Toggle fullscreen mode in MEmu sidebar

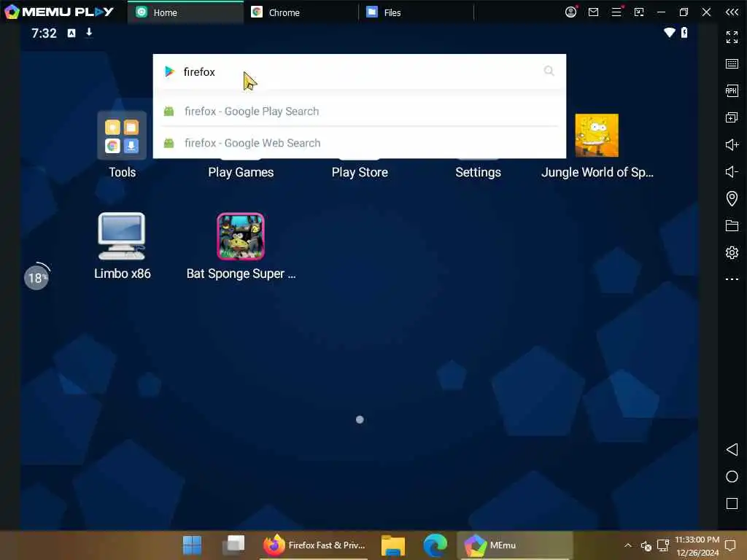[732, 37]
